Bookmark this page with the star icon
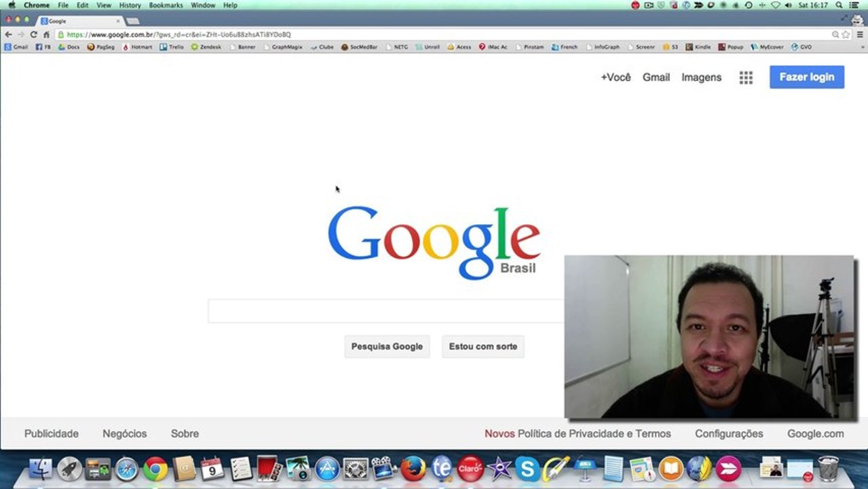The image size is (868, 489). [x=846, y=34]
